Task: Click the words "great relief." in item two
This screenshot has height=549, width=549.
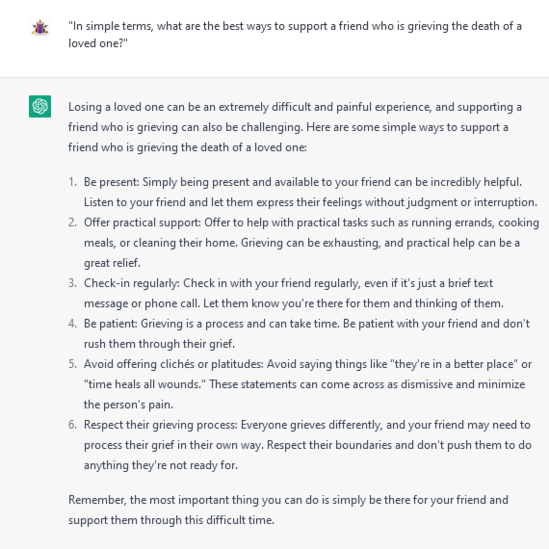Action: pyautogui.click(x=112, y=263)
